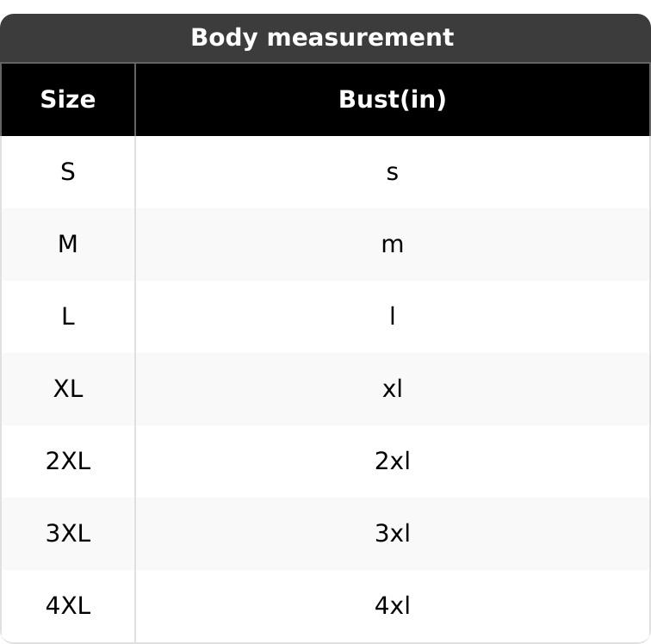Click the bust value "s" cell
This screenshot has height=644, width=651.
392,172
